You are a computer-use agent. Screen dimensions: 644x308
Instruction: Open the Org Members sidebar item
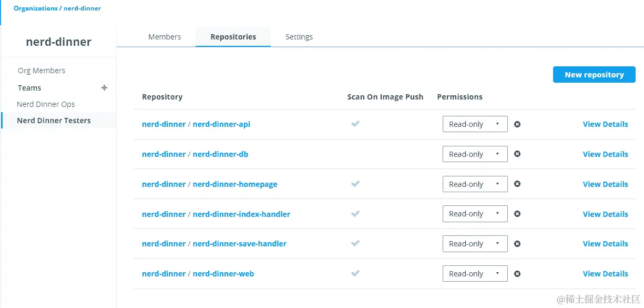click(x=42, y=71)
